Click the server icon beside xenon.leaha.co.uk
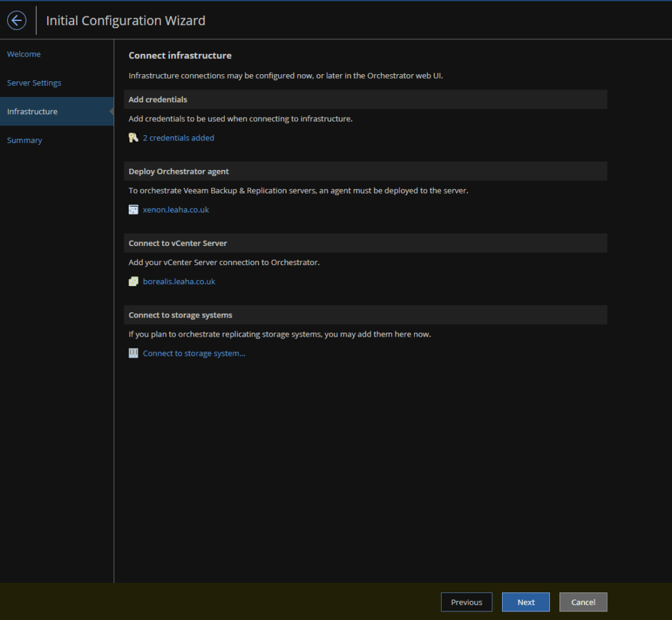Viewport: 672px width, 620px height. point(133,209)
